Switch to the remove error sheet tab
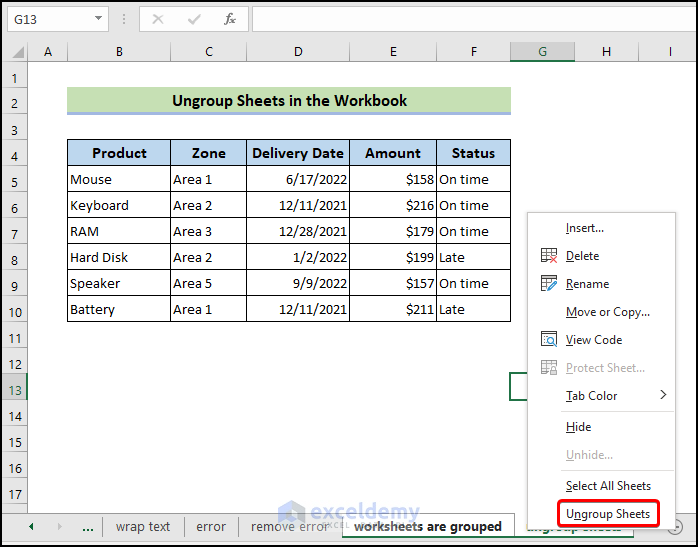 tap(290, 527)
